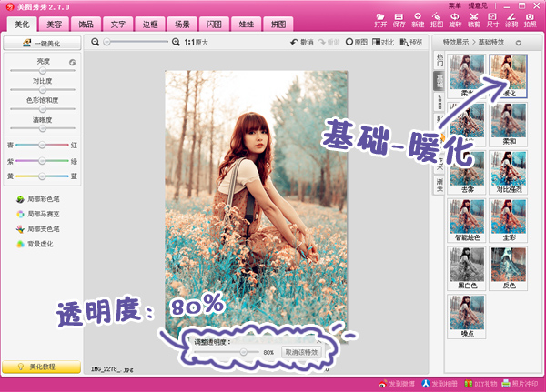The height and width of the screenshot is (392, 546).
Task: Click the zoom level slider handle
Action: coord(107,42)
